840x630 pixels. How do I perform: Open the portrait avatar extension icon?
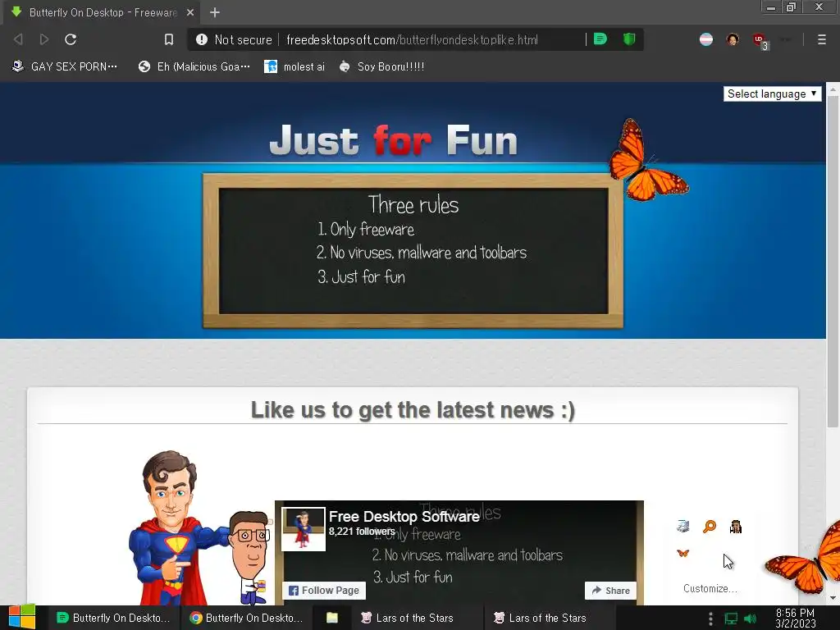[x=733, y=39]
